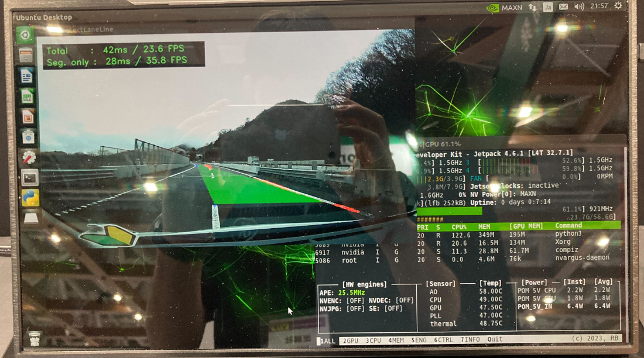The width and height of the screenshot is (644, 358).
Task: Click the Command column header
Action: point(568,225)
